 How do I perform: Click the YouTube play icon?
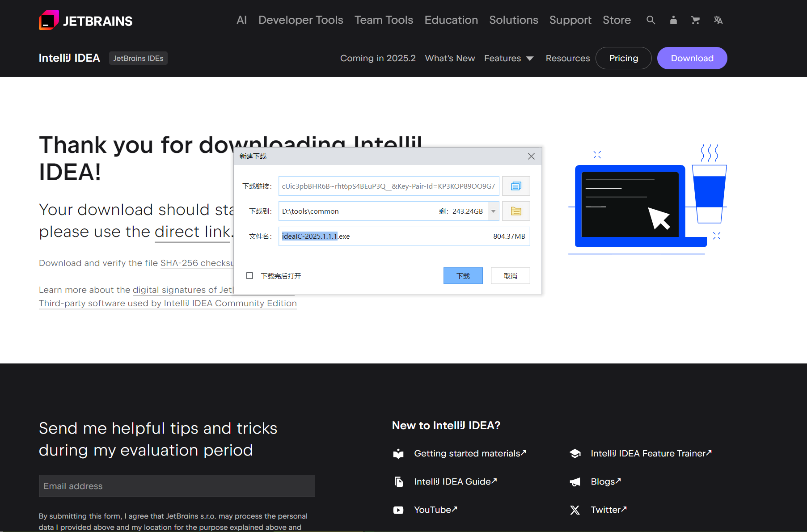coord(398,510)
